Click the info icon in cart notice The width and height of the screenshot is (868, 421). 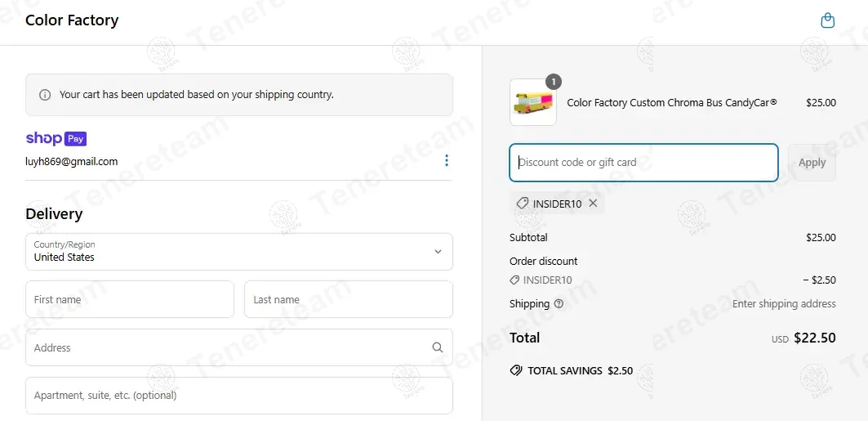coord(45,95)
